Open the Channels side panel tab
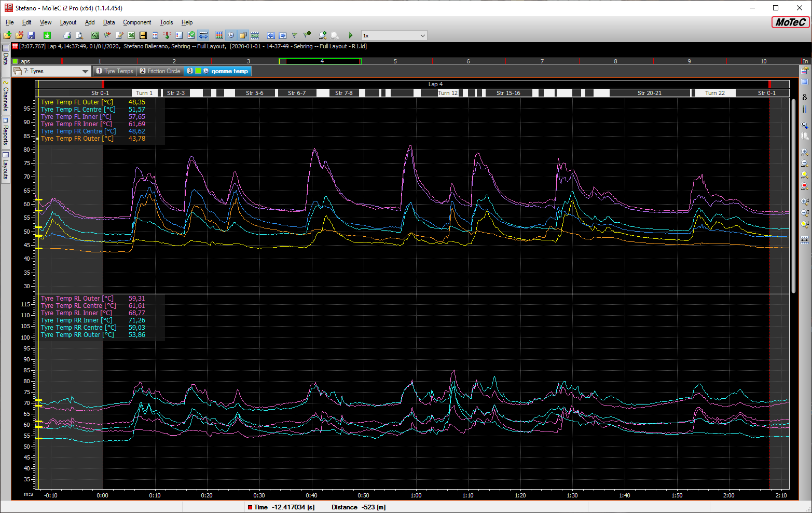Viewport: 812px width, 513px height. (6, 96)
